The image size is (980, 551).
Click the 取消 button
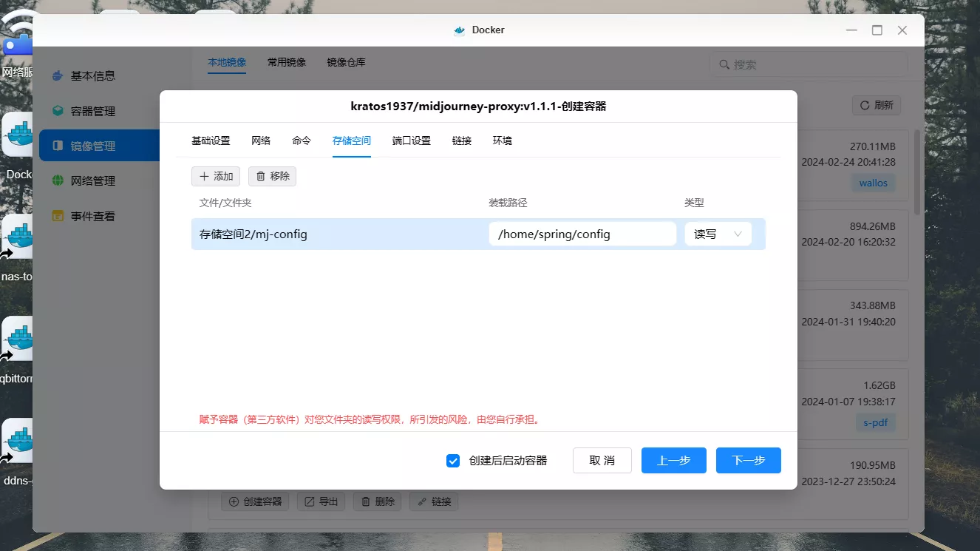pyautogui.click(x=602, y=460)
